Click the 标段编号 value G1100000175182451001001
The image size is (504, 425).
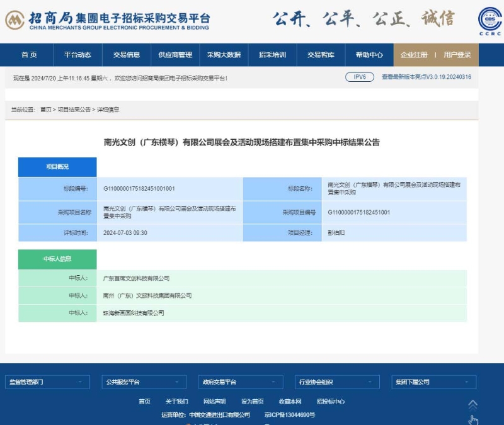(139, 188)
